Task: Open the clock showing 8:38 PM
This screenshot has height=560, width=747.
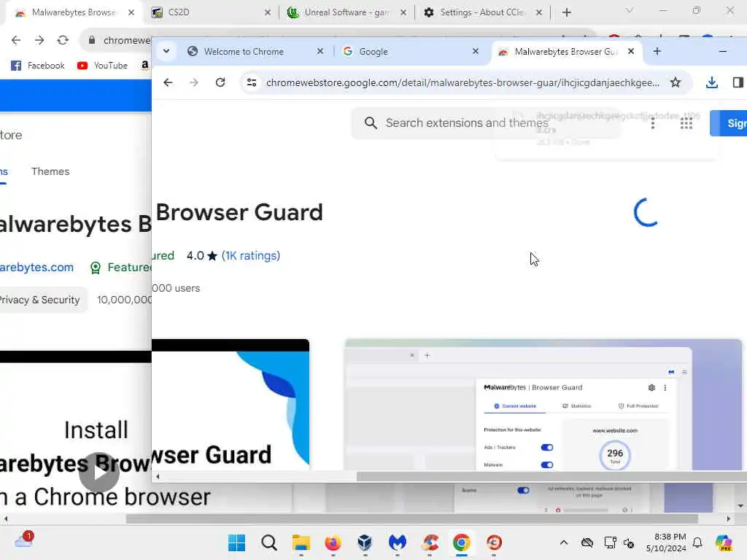Action: tap(666, 542)
